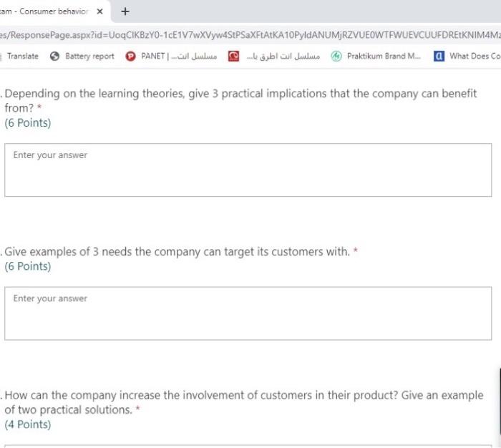This screenshot has width=501, height=448.
Task: Click answer box for 3 needs question
Action: coord(248,313)
